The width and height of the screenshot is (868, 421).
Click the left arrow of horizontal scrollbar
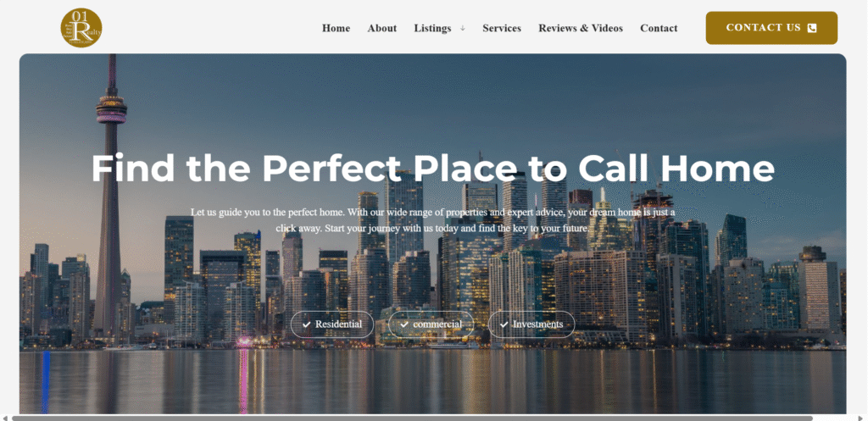point(5,418)
